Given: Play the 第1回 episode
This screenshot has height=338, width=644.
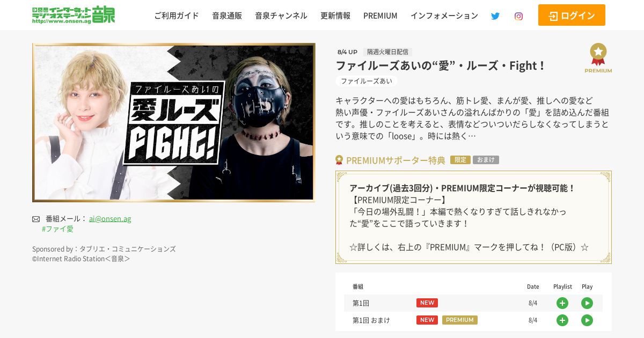Looking at the screenshot, I should (587, 303).
